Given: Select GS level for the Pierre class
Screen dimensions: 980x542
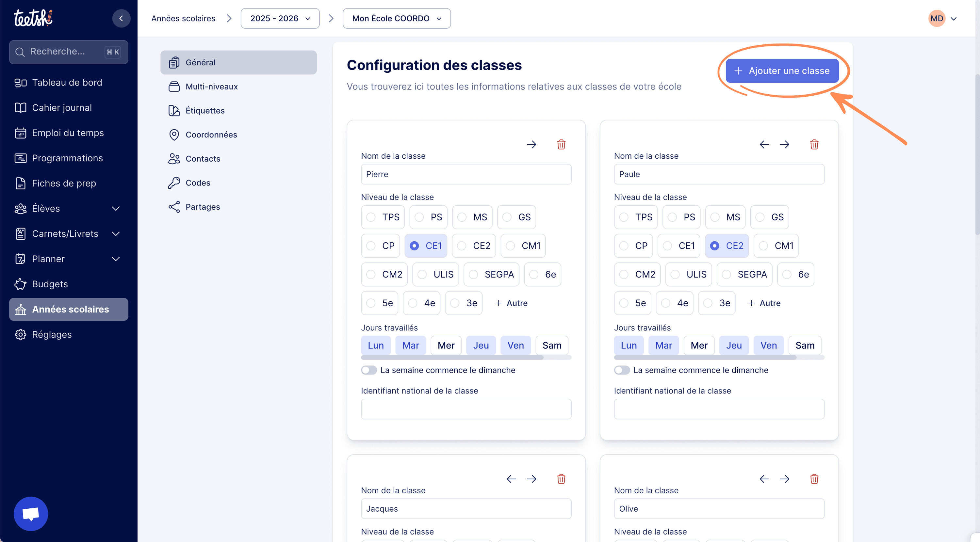Looking at the screenshot, I should [x=517, y=217].
